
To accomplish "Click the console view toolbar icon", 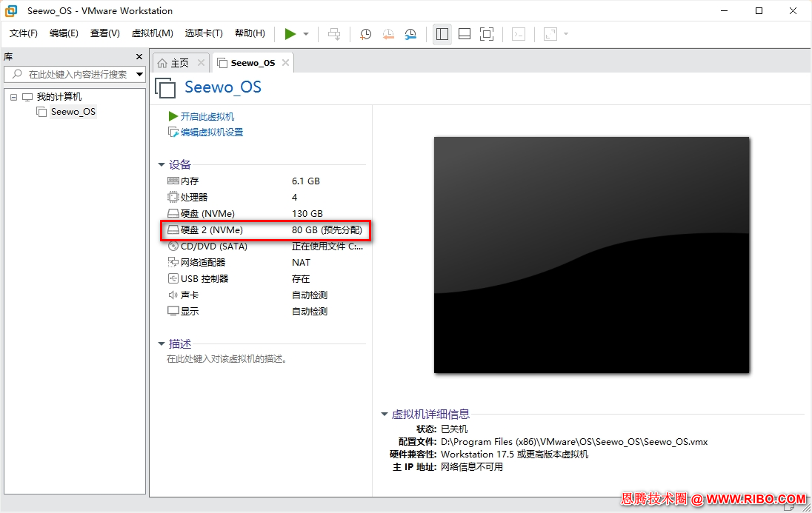I will coord(519,34).
